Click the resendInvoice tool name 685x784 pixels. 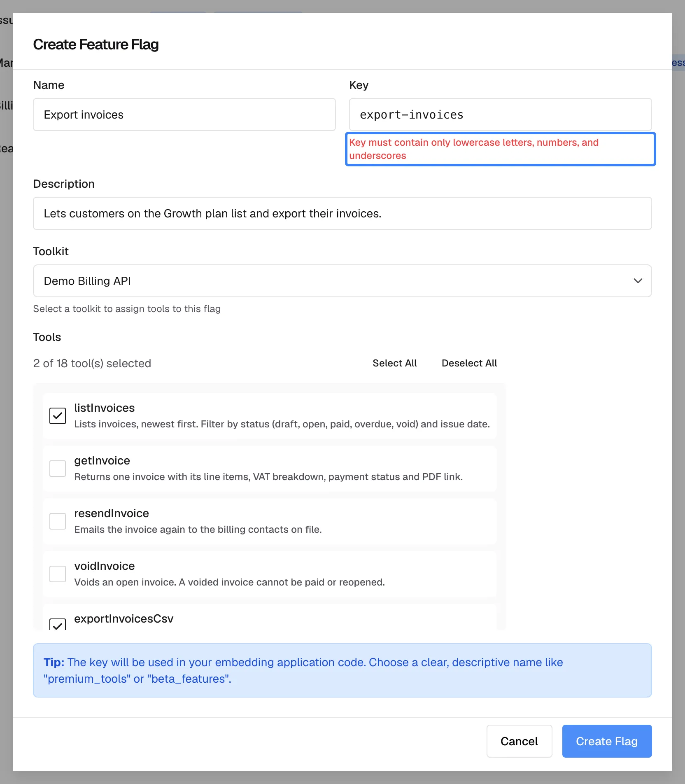point(112,513)
